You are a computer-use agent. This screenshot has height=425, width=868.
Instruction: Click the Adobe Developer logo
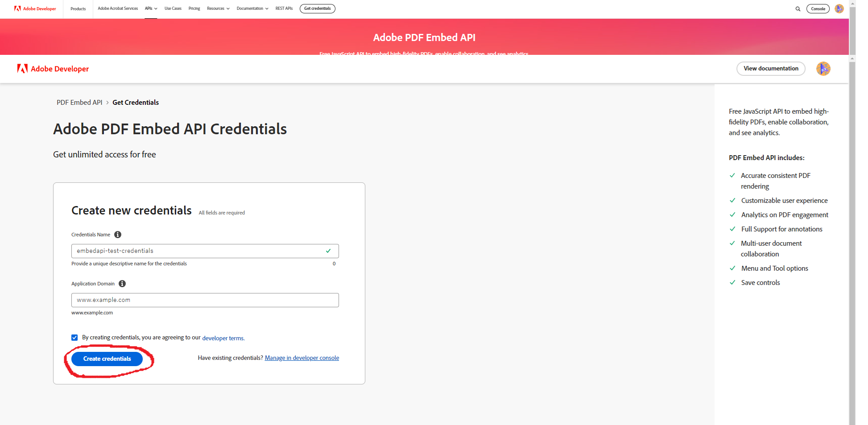tap(35, 8)
